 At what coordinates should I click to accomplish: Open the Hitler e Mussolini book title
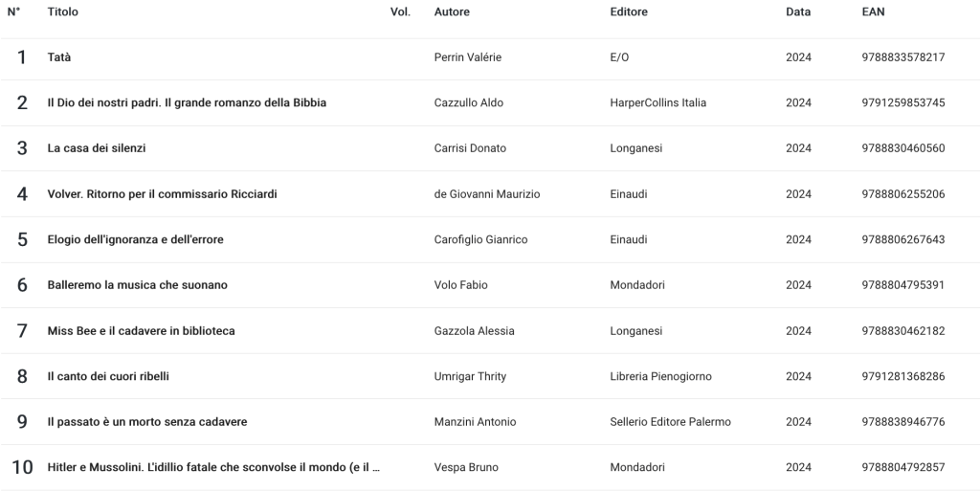pyautogui.click(x=213, y=468)
